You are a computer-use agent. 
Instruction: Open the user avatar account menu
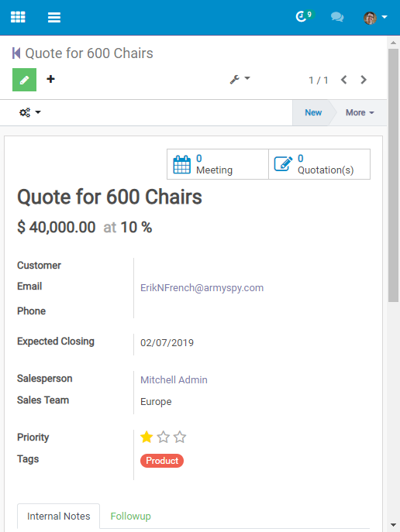pos(375,17)
